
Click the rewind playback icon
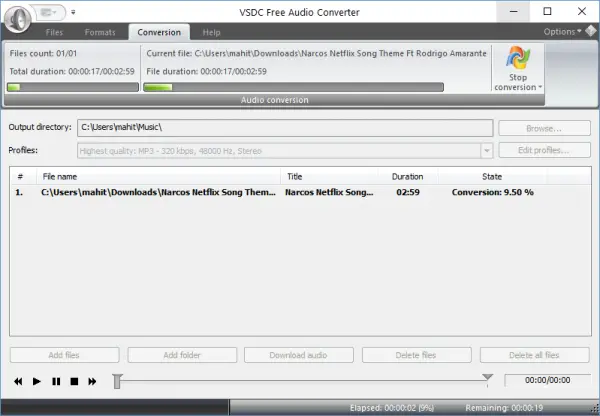click(x=18, y=382)
